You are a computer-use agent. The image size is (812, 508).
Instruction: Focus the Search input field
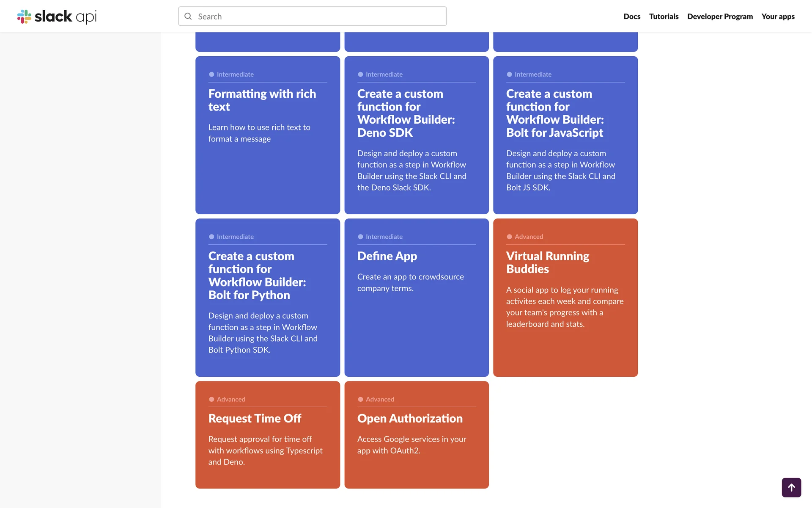[317, 17]
